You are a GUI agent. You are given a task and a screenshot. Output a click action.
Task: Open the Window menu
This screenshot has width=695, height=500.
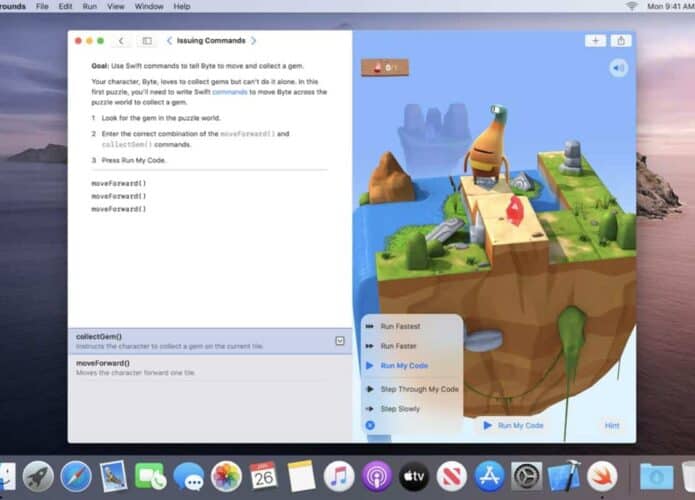coord(149,6)
